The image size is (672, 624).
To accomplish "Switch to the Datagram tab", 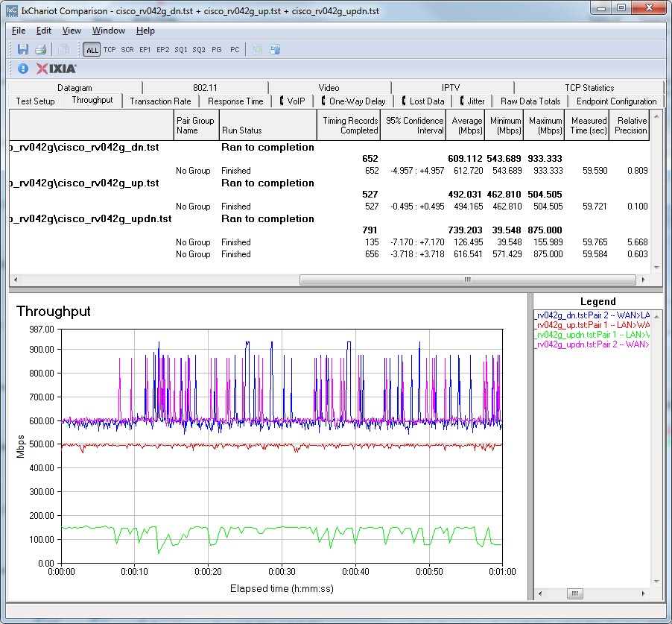I will [75, 87].
